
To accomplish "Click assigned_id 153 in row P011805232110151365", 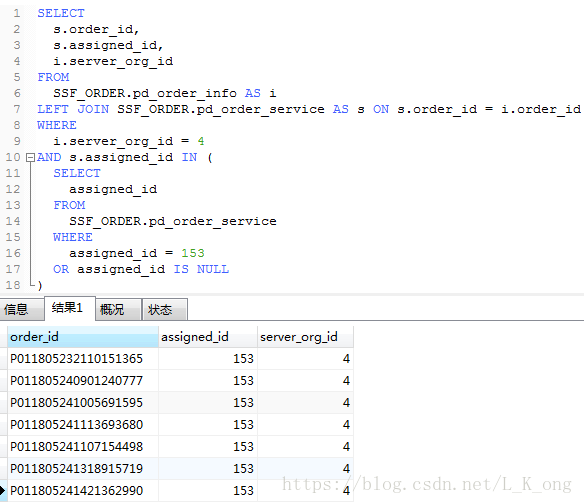I will coord(208,359).
